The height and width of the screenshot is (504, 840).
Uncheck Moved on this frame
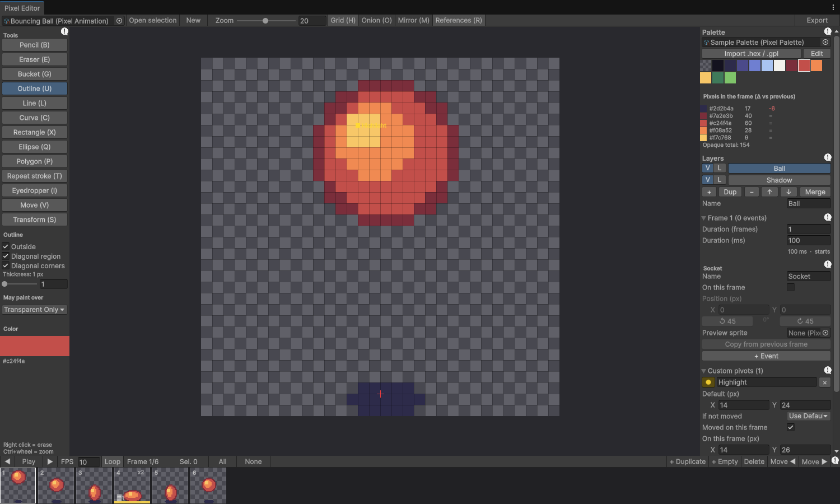click(x=791, y=427)
